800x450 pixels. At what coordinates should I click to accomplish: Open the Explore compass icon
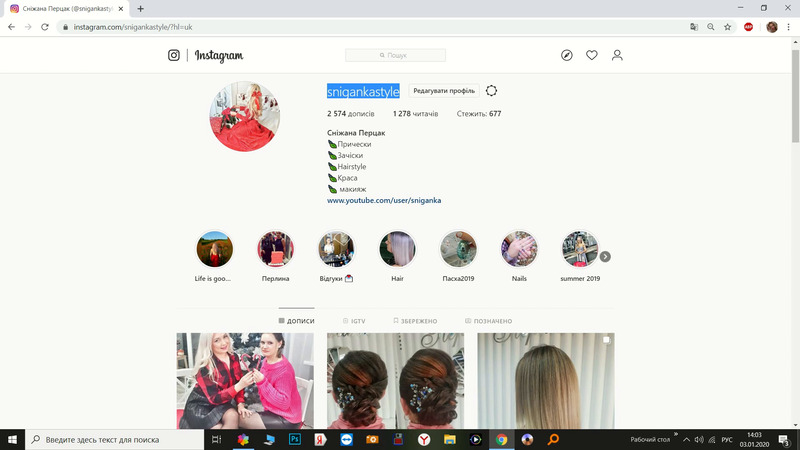pyautogui.click(x=567, y=56)
